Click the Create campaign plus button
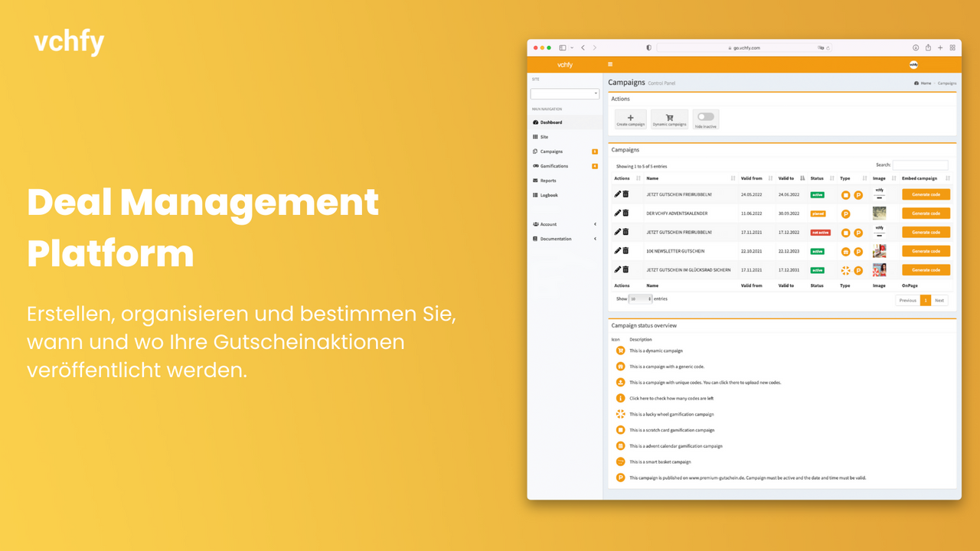 click(x=631, y=119)
